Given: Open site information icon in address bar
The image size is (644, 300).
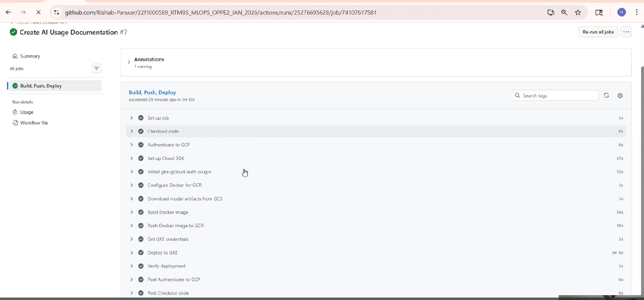Looking at the screenshot, I should click(57, 12).
